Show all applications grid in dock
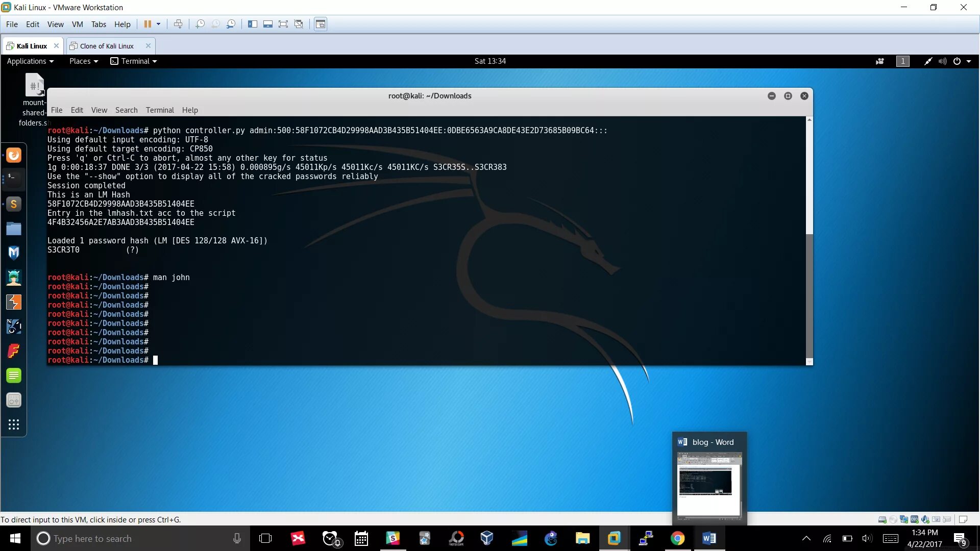This screenshot has height=551, width=980. [x=14, y=424]
